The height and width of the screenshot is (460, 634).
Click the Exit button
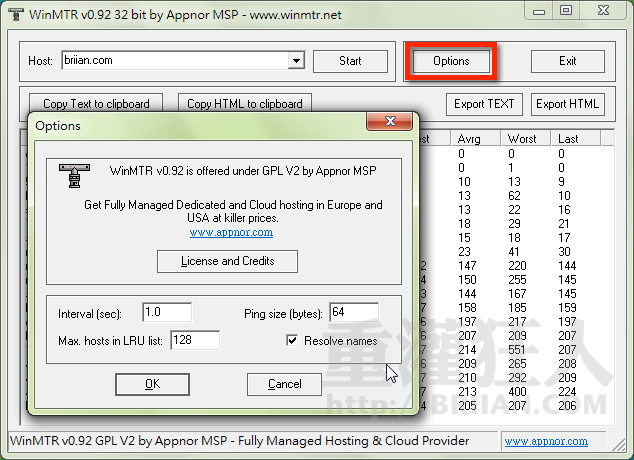tap(567, 61)
